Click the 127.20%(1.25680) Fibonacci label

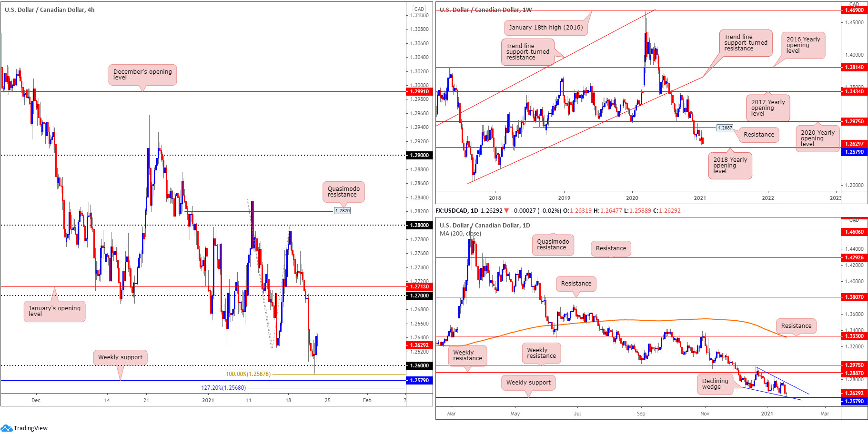pyautogui.click(x=223, y=388)
